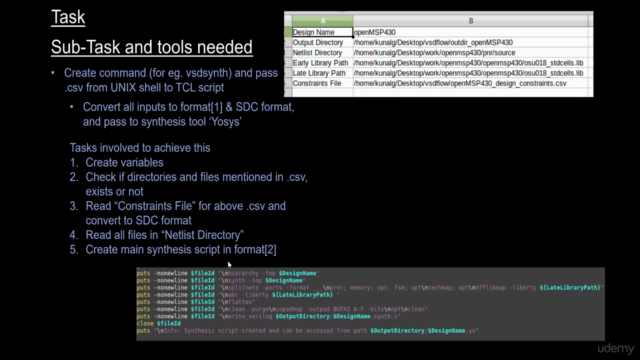Click the 'Check if directories and files' item

189,184
